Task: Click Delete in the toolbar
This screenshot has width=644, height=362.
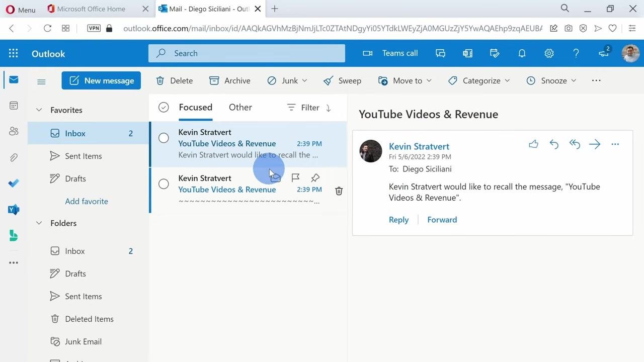Action: [174, 80]
